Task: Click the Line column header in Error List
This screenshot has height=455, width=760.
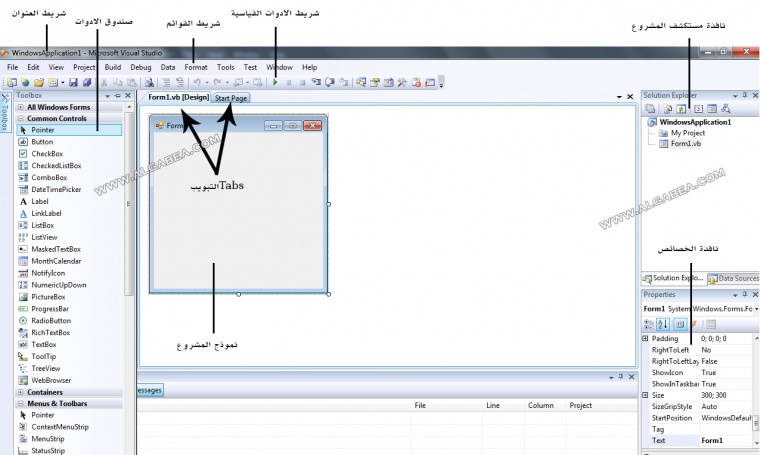Action: pyautogui.click(x=503, y=406)
